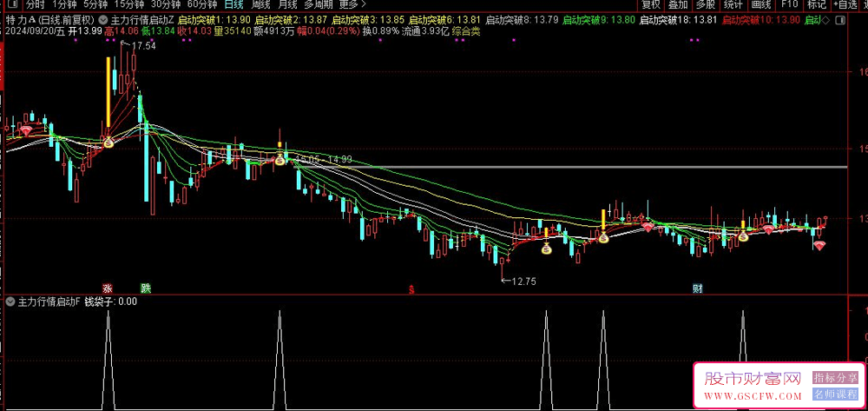Click the money bag icon nearest the 13 axis label
Viewport: 868px width, 411px height.
point(743,236)
